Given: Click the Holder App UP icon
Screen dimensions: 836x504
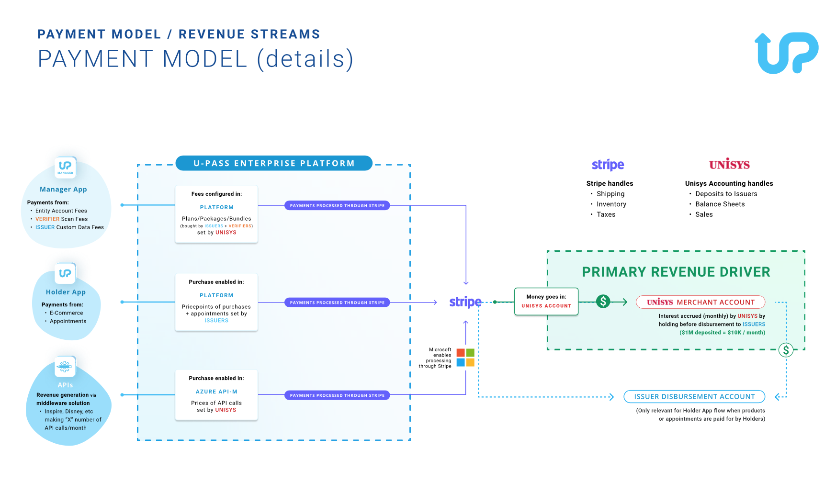Looking at the screenshot, I should tap(65, 273).
